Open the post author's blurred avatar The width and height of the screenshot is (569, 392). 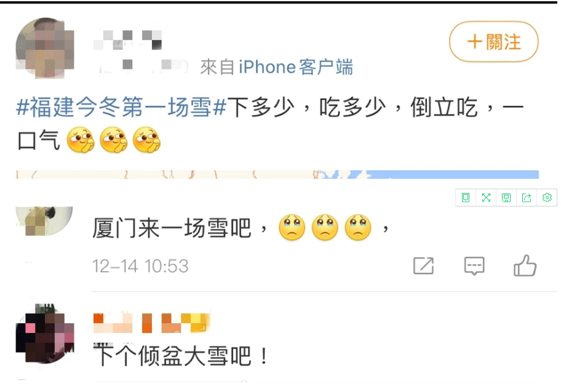[45, 48]
